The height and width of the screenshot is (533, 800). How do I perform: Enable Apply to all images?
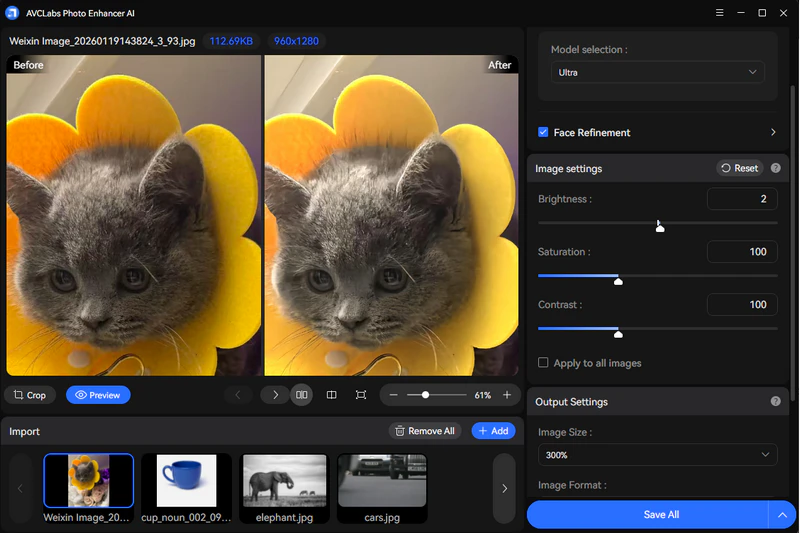point(543,363)
